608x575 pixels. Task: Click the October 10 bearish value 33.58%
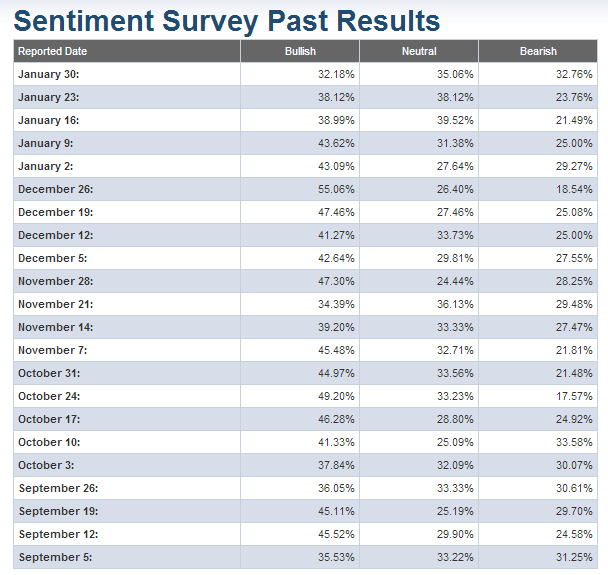573,442
